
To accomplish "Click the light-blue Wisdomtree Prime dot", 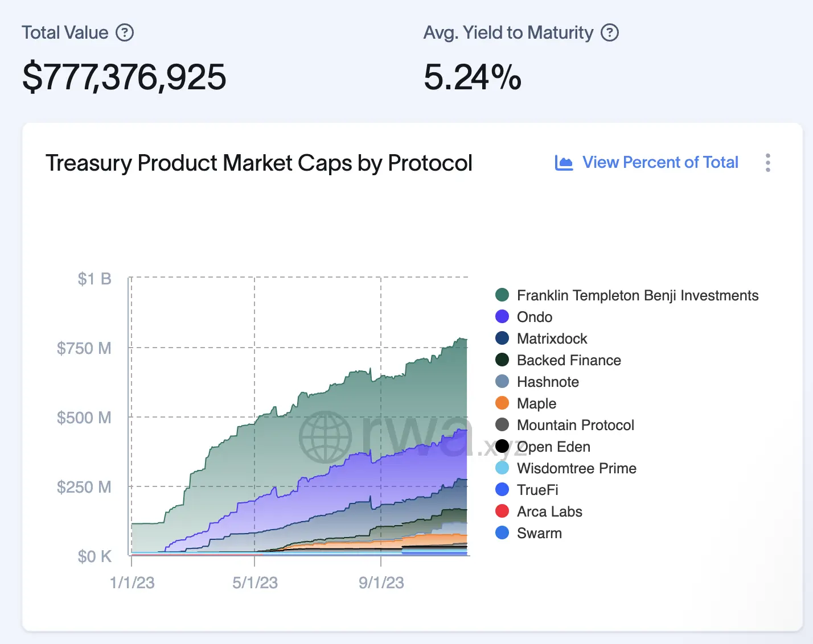I will (x=502, y=468).
